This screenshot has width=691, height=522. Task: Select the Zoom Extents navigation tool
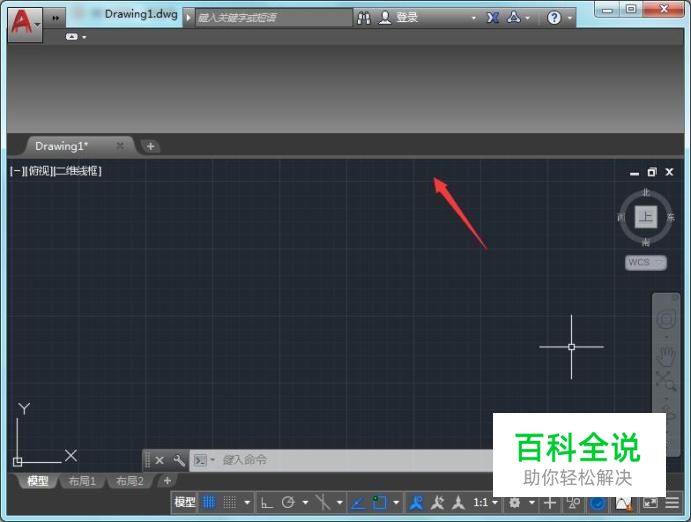(666, 381)
